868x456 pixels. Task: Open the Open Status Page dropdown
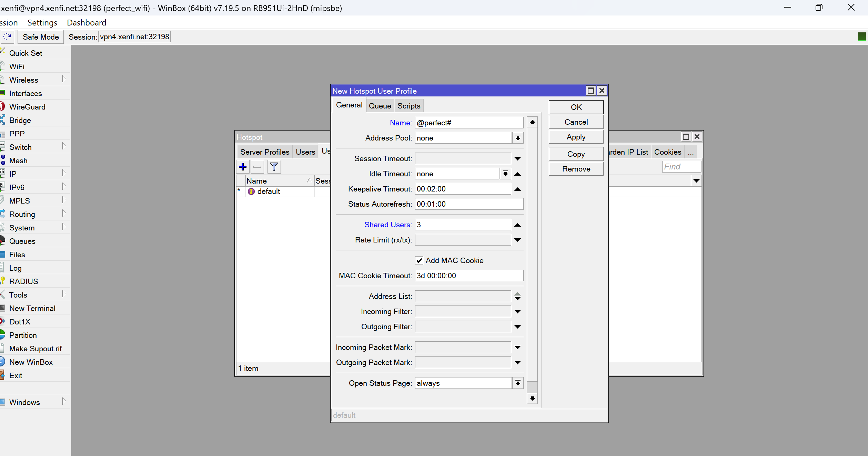click(x=517, y=383)
